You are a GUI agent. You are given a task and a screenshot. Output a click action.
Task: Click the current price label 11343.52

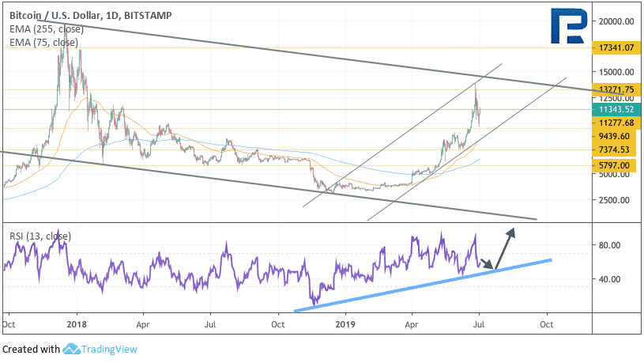(x=616, y=109)
